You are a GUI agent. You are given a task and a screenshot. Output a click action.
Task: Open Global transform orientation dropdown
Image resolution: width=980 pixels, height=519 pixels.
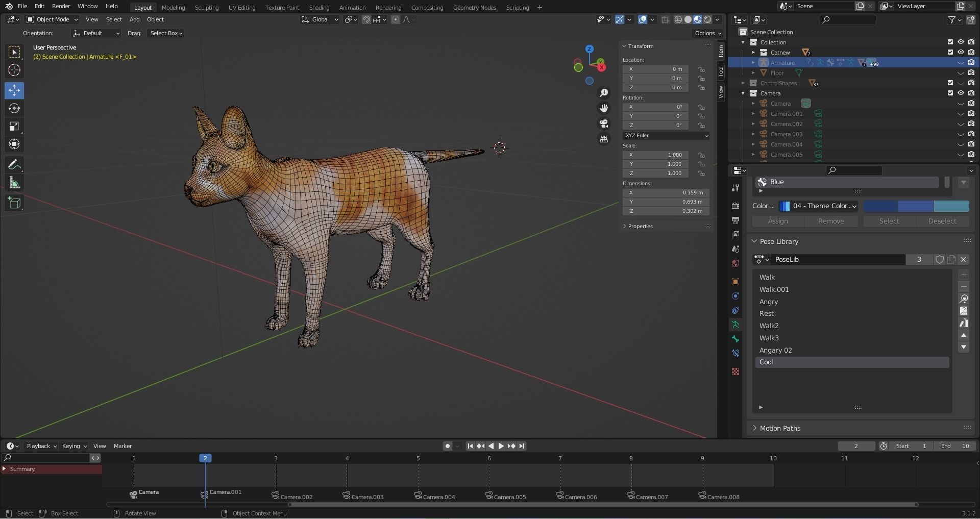click(x=320, y=19)
